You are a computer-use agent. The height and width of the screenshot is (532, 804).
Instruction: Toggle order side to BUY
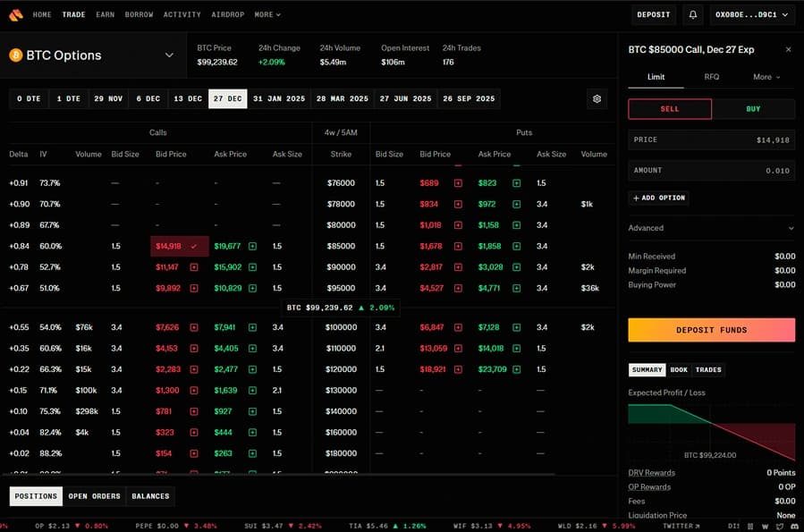tap(753, 109)
